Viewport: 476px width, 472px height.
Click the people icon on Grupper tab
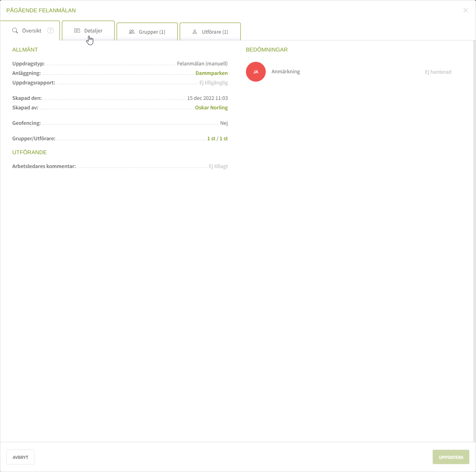(132, 32)
